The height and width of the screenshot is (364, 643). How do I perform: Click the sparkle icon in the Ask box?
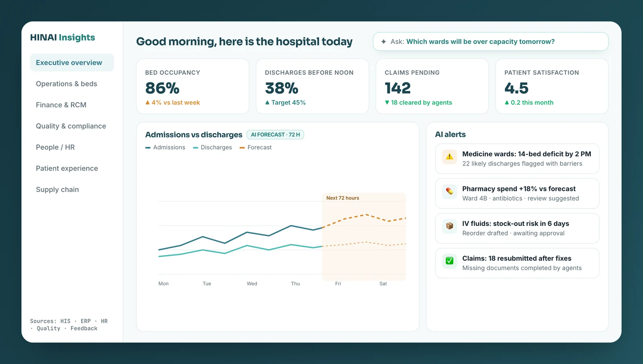[383, 42]
